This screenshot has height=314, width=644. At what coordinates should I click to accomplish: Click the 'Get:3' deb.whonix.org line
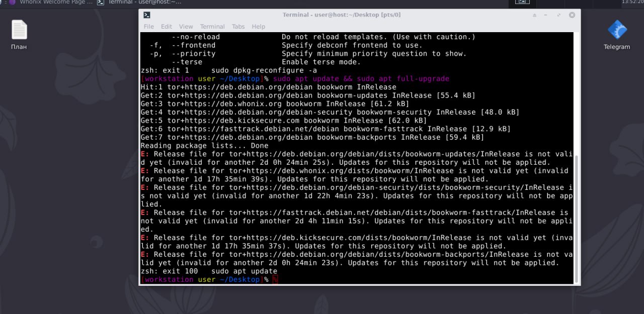(x=275, y=104)
